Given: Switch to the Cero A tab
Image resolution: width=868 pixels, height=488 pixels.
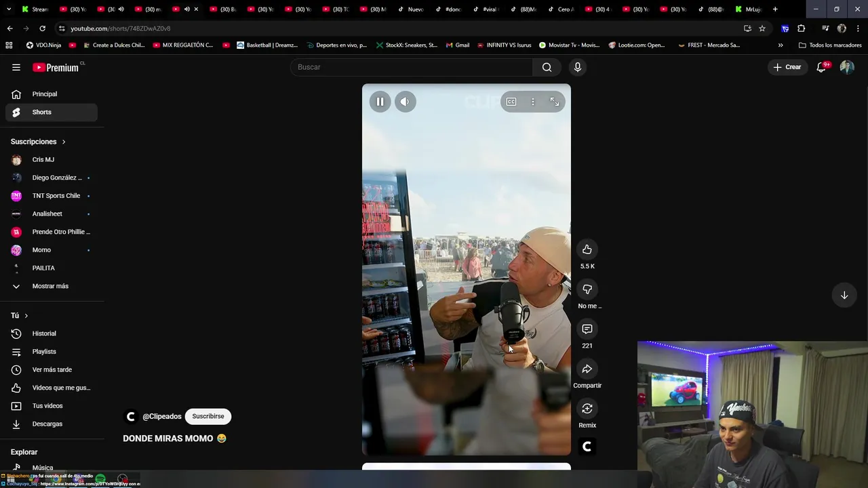Looking at the screenshot, I should tap(561, 9).
